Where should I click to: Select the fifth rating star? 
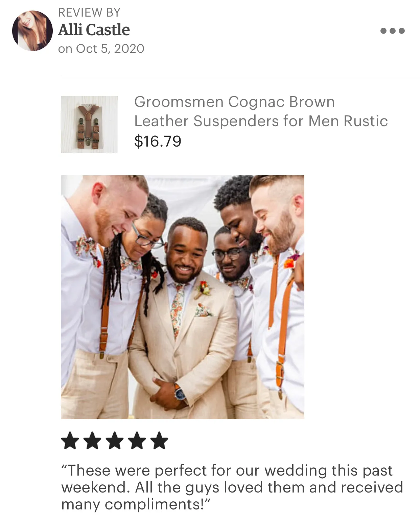[159, 440]
